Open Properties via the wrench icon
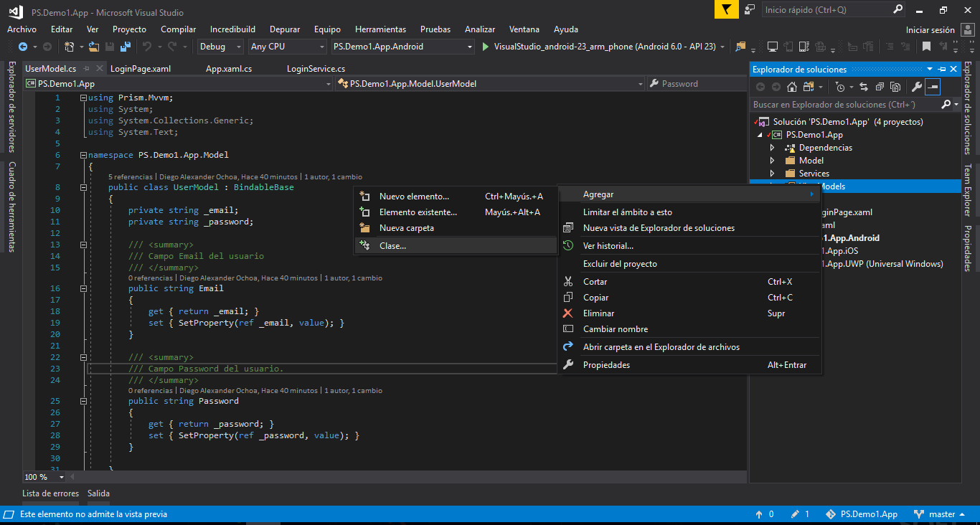The width and height of the screenshot is (980, 525). pos(917,86)
